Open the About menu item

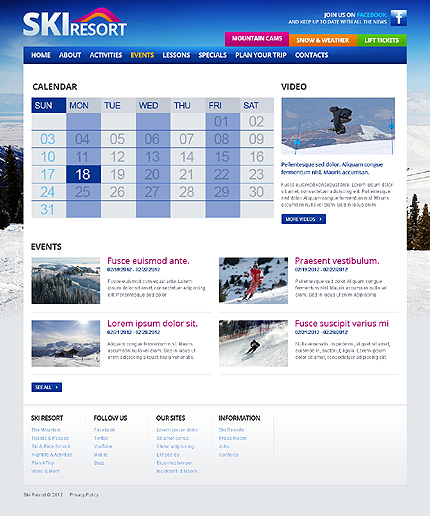pos(70,55)
